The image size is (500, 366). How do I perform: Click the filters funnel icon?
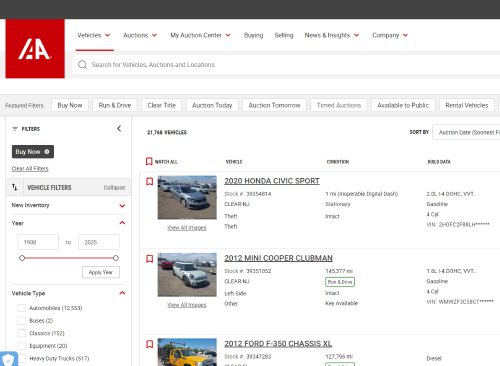coord(15,129)
